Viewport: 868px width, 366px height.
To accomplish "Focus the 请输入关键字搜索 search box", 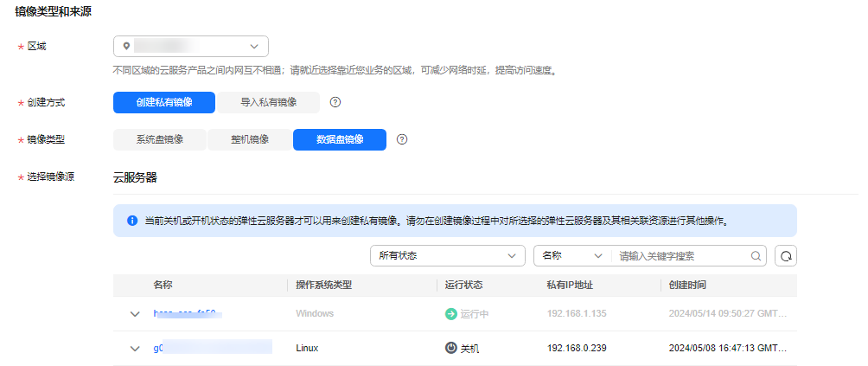I will [x=681, y=256].
